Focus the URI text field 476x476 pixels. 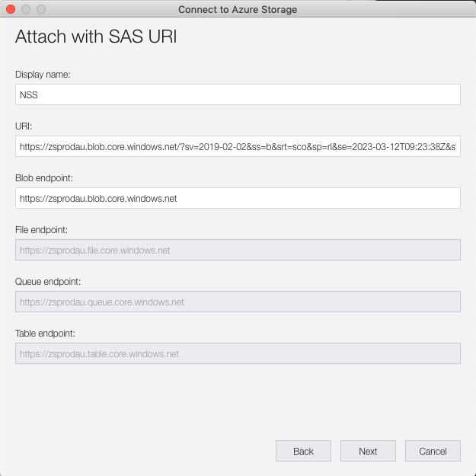[238, 146]
